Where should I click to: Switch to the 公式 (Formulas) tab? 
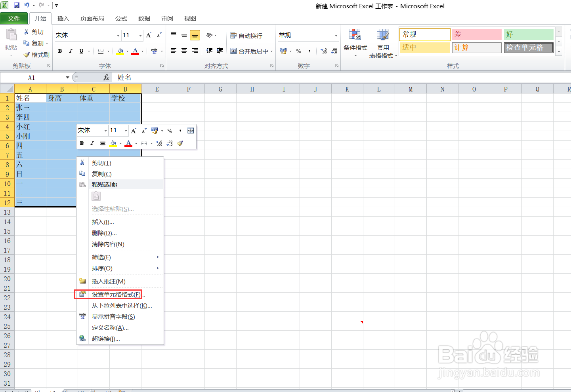click(121, 18)
